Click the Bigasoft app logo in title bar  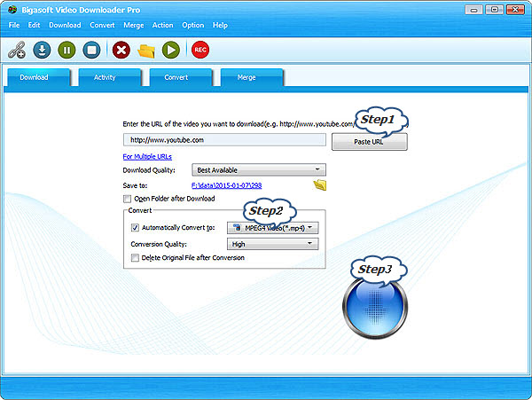pos(12,10)
